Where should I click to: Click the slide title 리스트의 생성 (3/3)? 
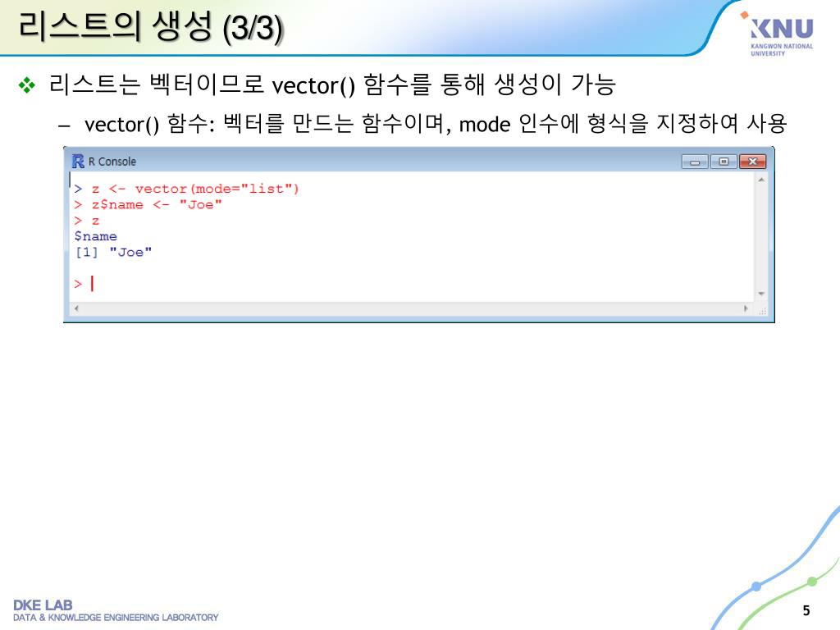[x=151, y=27]
